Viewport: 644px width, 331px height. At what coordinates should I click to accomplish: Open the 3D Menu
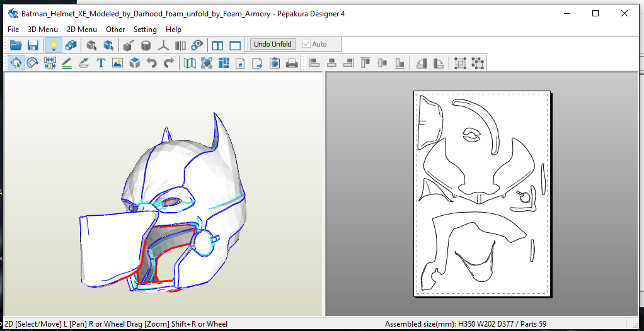point(43,30)
